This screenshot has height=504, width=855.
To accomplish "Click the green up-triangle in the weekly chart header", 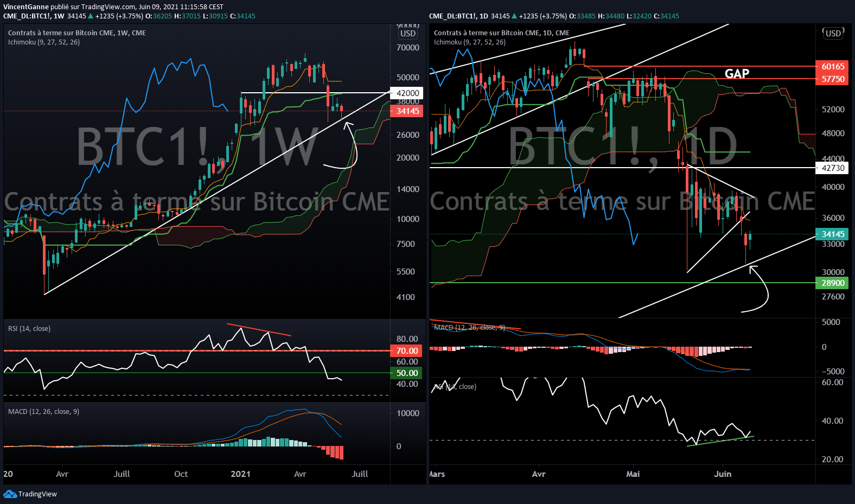I will click(x=91, y=16).
